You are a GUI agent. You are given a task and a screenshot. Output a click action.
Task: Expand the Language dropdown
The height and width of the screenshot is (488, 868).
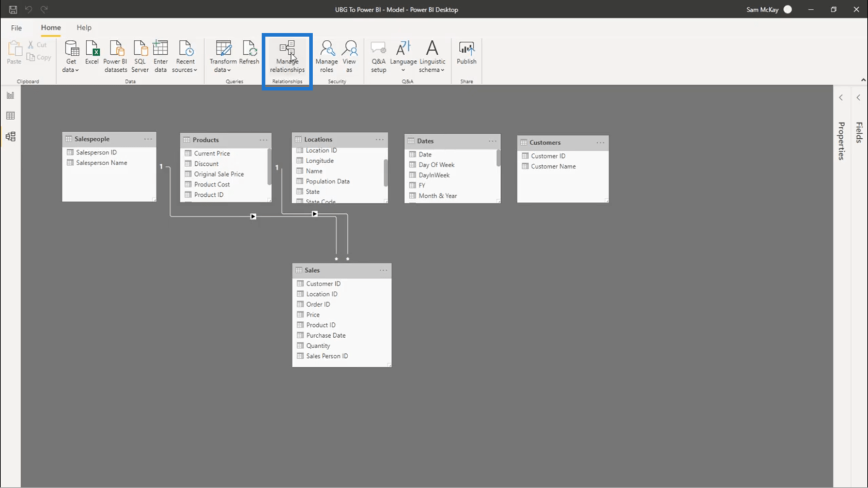pos(403,56)
